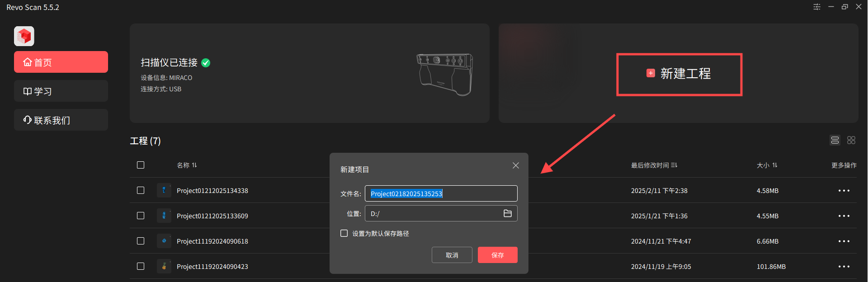The width and height of the screenshot is (868, 282).
Task: Switch to grid view of projects
Action: [x=851, y=140]
